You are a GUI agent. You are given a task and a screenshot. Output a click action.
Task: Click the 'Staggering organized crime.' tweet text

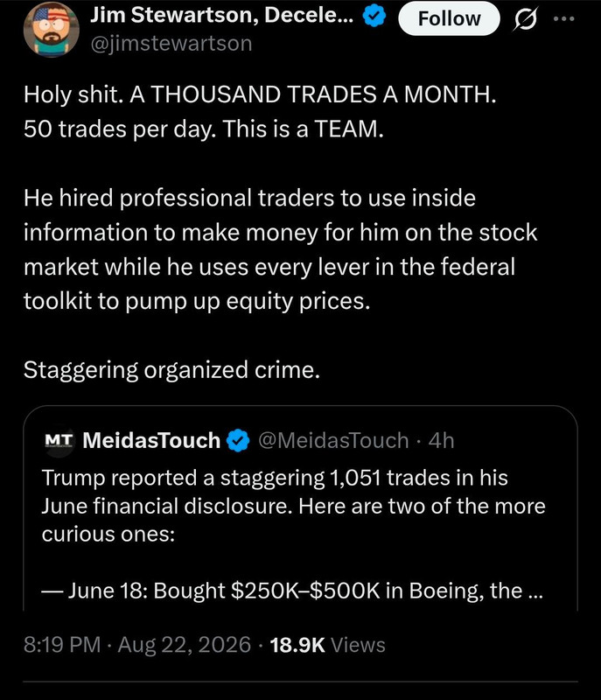[171, 370]
